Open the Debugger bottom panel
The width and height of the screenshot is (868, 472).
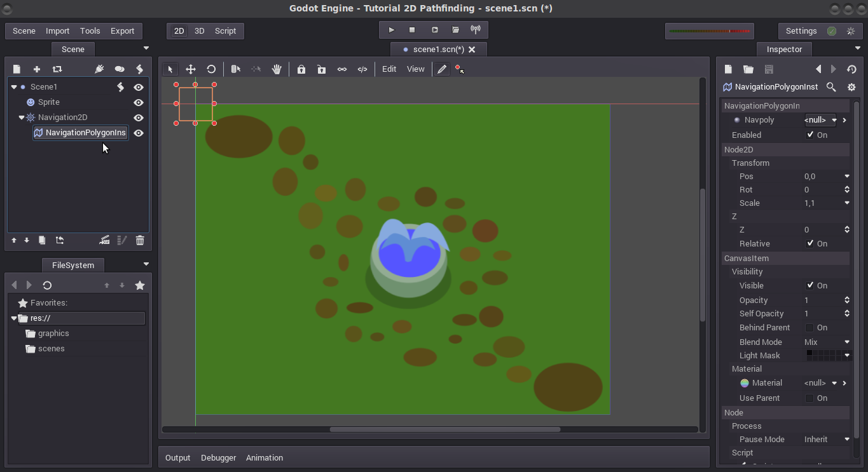coord(218,457)
